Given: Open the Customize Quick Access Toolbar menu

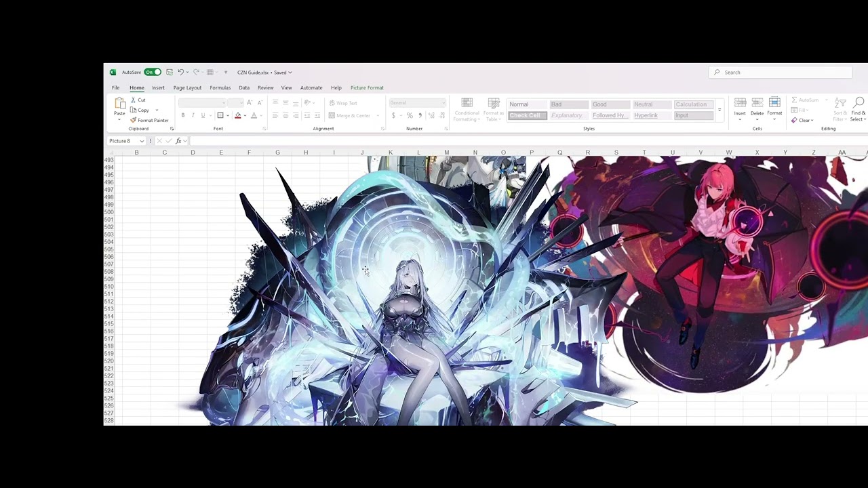Looking at the screenshot, I should click(226, 73).
